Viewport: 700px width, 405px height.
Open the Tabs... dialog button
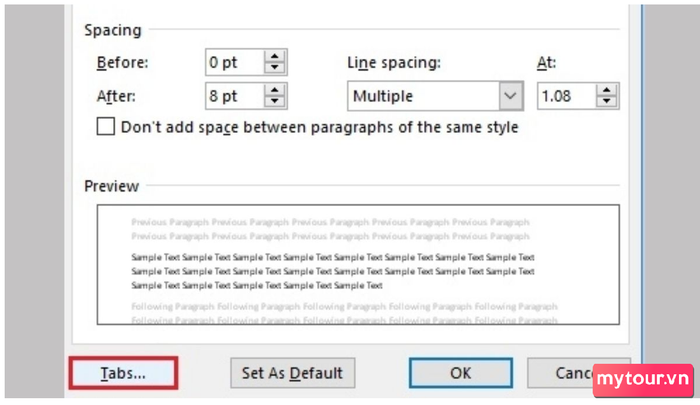tap(123, 373)
